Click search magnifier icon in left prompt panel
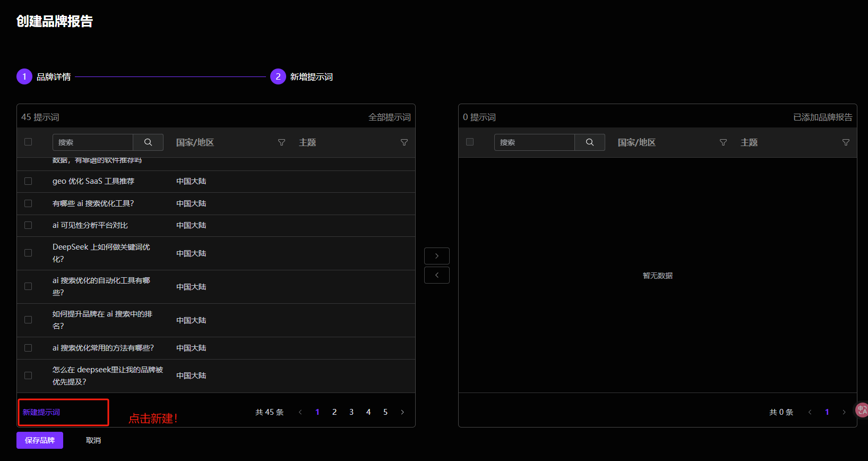The width and height of the screenshot is (868, 461). pyautogui.click(x=148, y=142)
